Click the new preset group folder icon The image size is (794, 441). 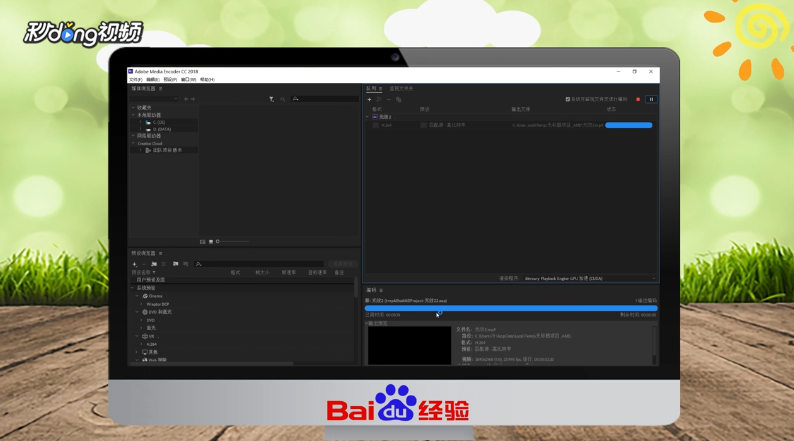pyautogui.click(x=153, y=264)
